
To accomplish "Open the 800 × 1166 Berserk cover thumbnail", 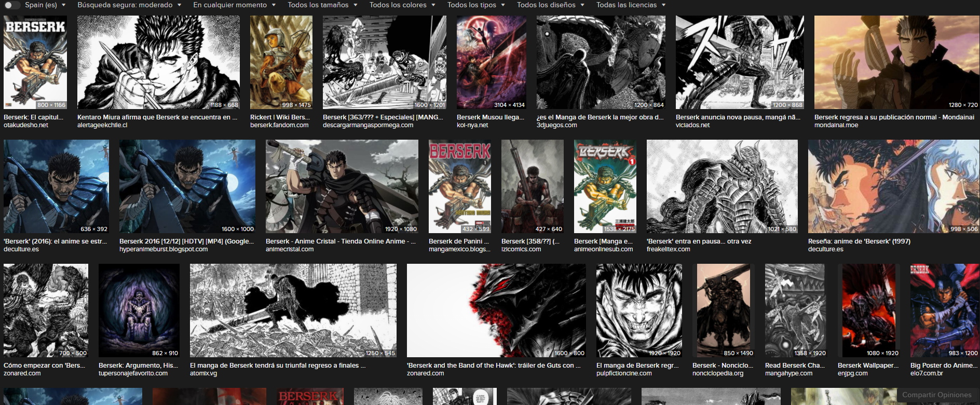I will point(35,62).
